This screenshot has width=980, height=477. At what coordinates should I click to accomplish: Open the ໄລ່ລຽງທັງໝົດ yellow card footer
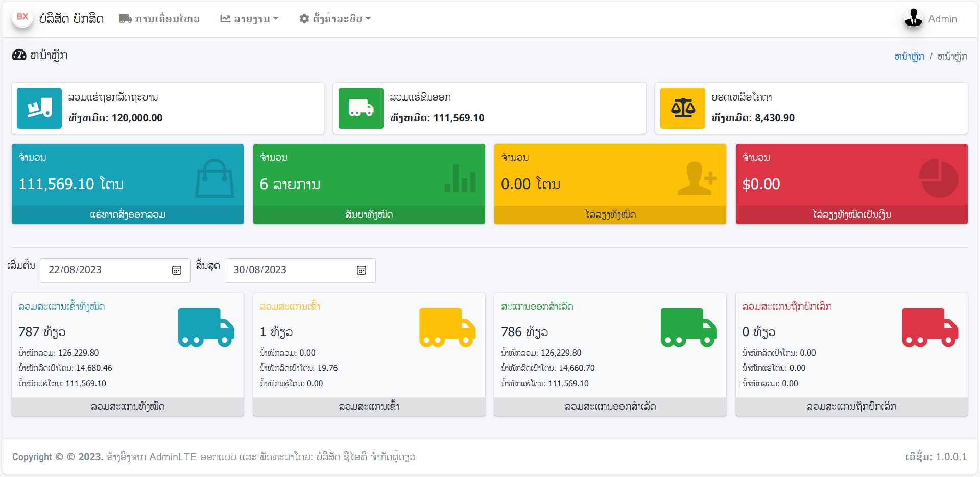pyautogui.click(x=610, y=215)
